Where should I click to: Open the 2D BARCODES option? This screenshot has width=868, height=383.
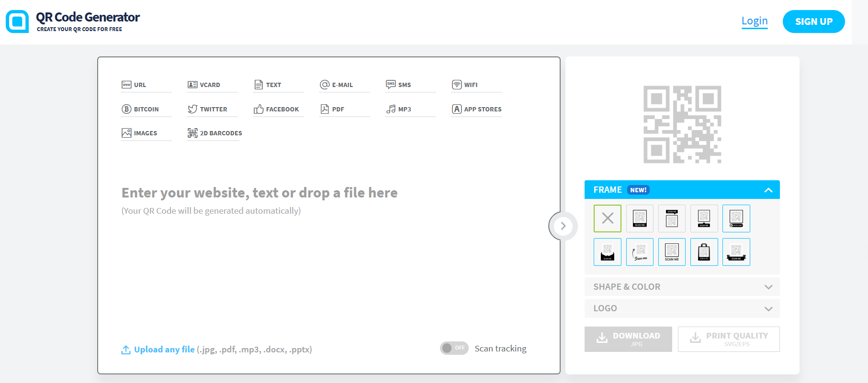click(x=214, y=133)
